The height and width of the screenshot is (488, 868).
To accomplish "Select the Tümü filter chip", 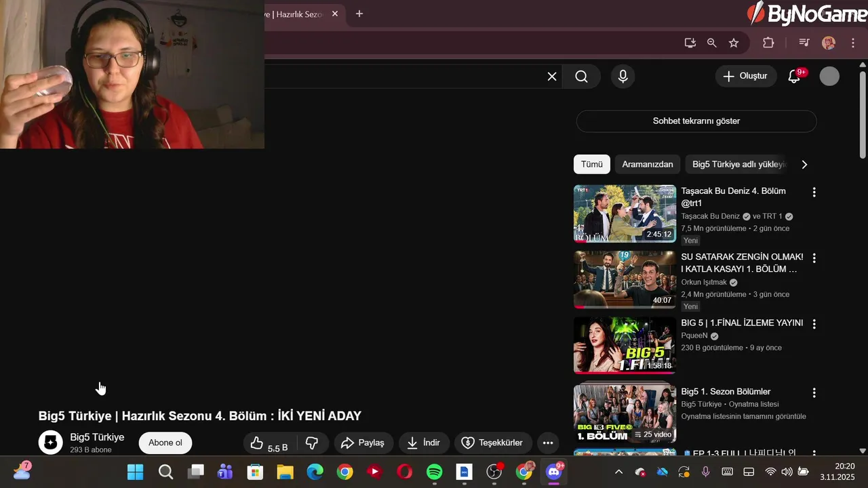I will 591,164.
